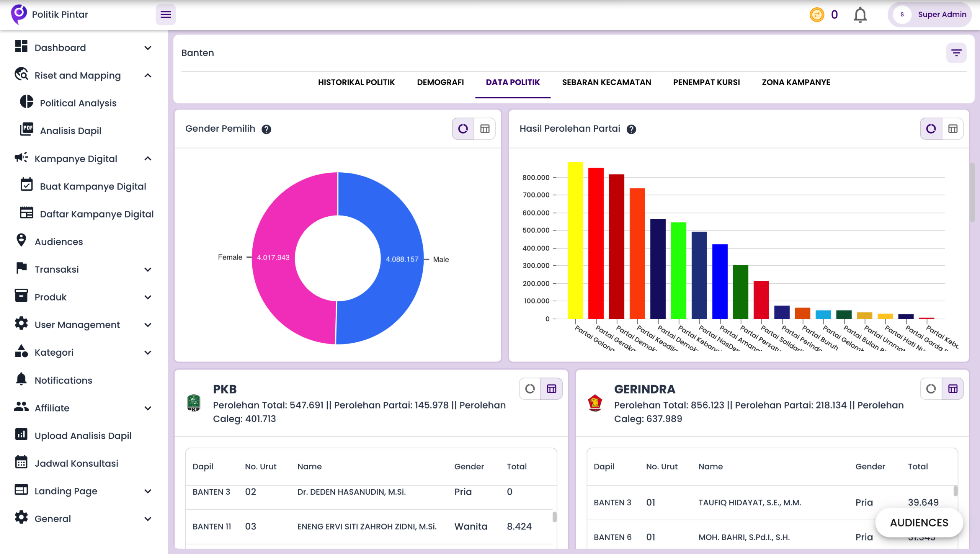Click the yellow Partai Golongan bar
This screenshot has width=980, height=554.
click(575, 240)
